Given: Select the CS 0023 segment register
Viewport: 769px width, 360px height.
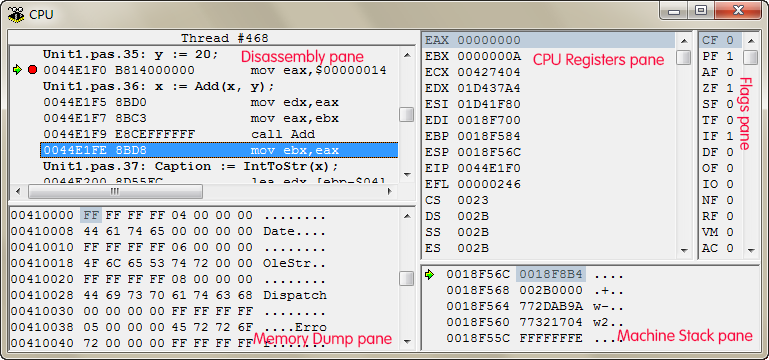Looking at the screenshot, I should (x=457, y=200).
